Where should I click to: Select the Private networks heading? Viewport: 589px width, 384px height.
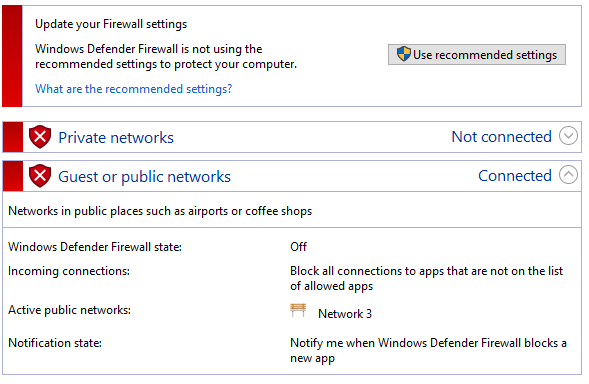click(116, 138)
